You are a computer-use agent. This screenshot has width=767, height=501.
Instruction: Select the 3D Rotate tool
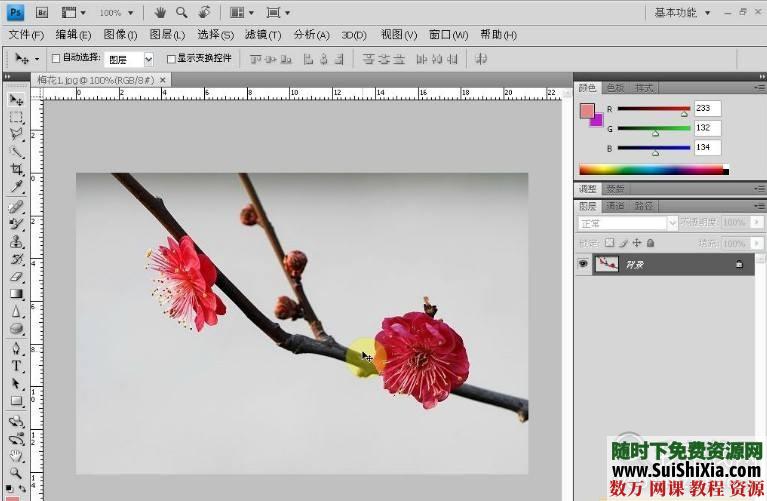tap(16, 421)
